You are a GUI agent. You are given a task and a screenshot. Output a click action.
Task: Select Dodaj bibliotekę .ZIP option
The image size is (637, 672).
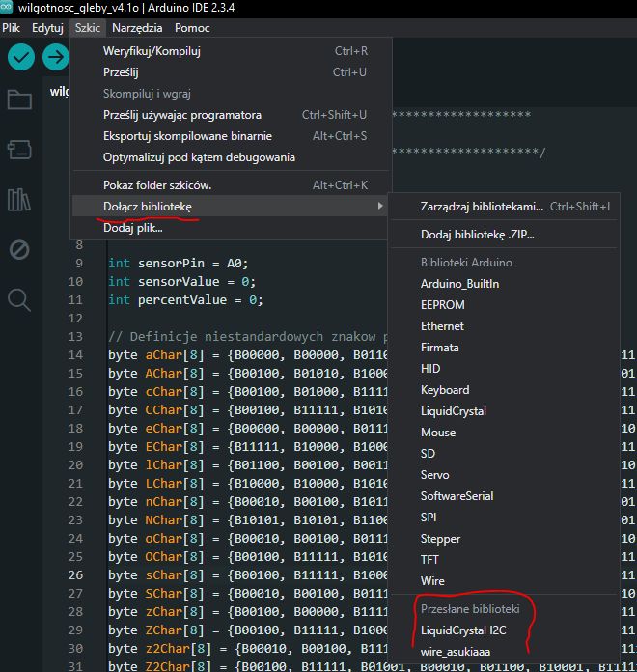point(478,234)
